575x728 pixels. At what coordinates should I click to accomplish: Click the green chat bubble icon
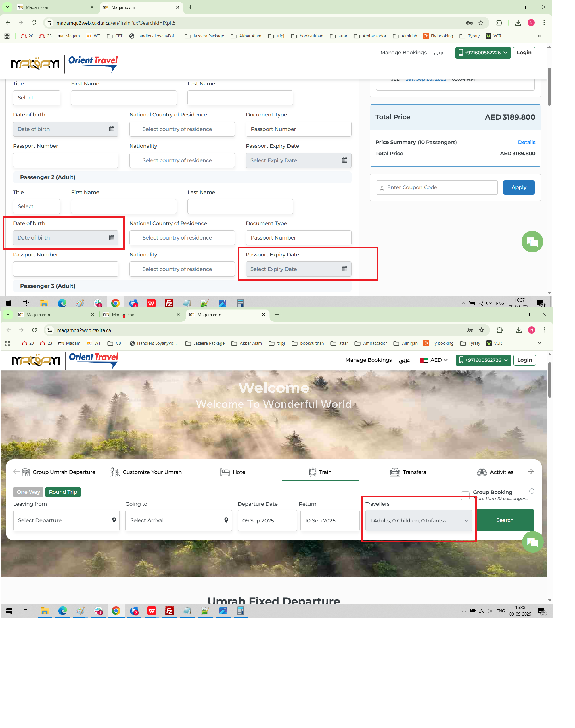coord(532,242)
